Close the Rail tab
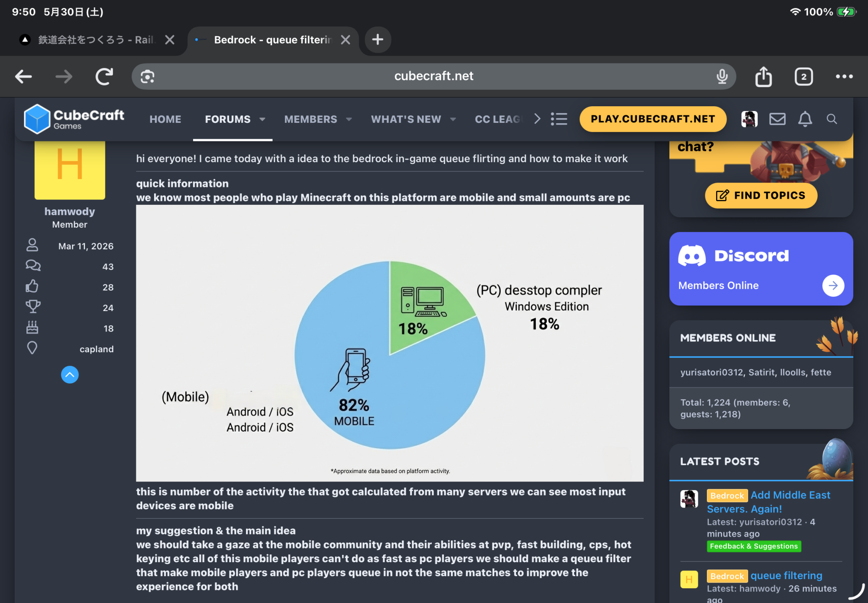Screen dimensions: 868x603 (x=170, y=40)
